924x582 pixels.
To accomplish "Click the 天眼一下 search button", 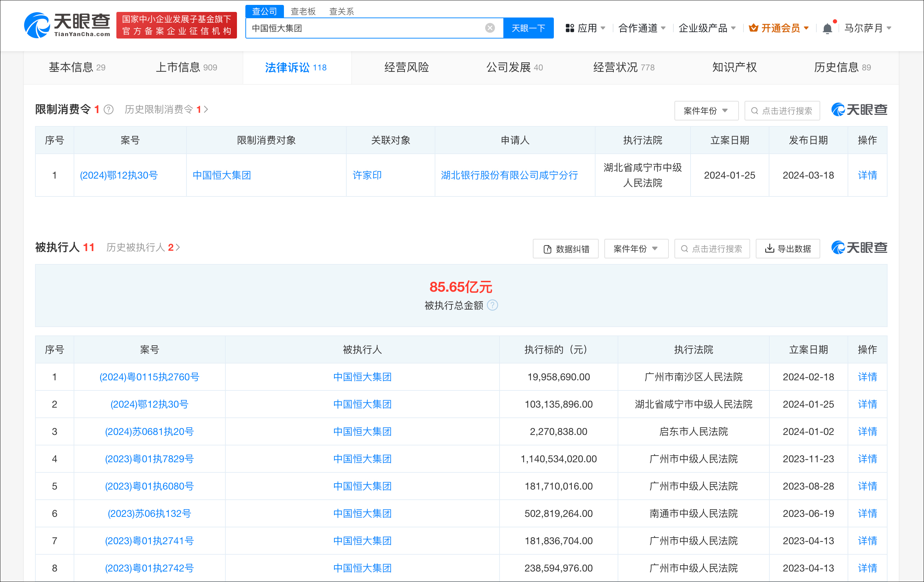I will [x=528, y=28].
